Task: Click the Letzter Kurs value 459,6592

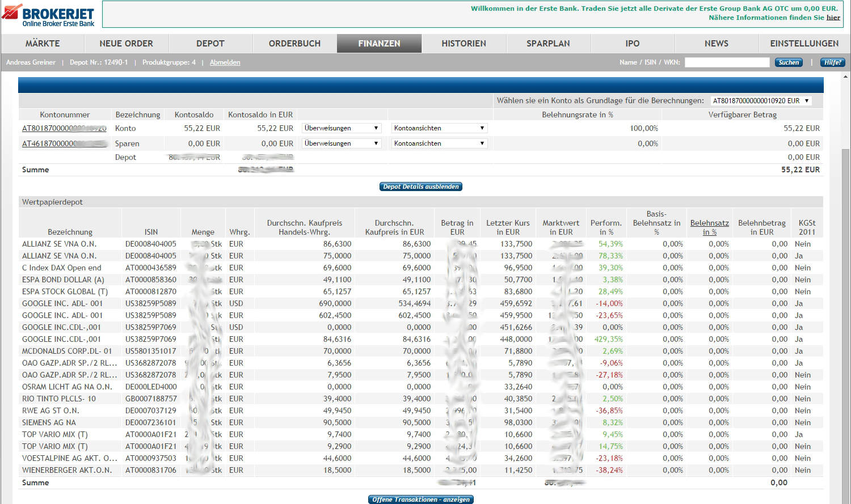Action: point(516,303)
